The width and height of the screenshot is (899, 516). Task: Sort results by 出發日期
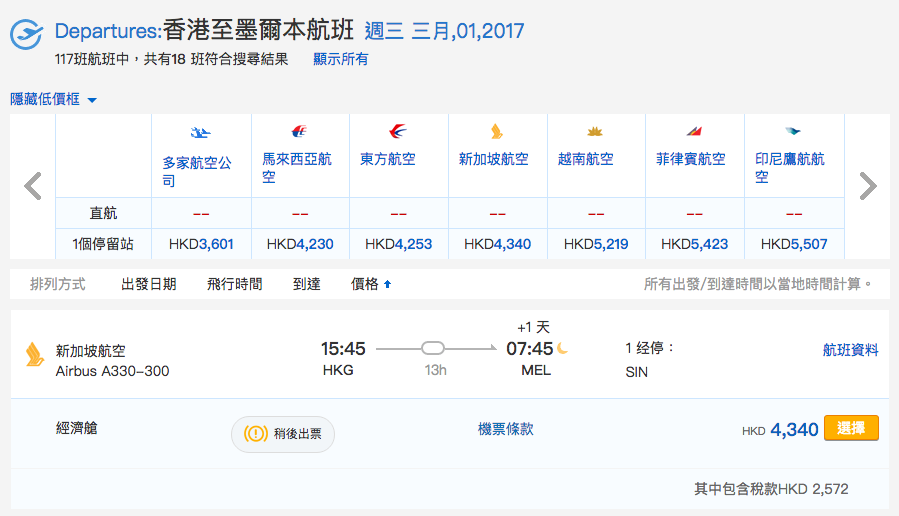(x=148, y=284)
